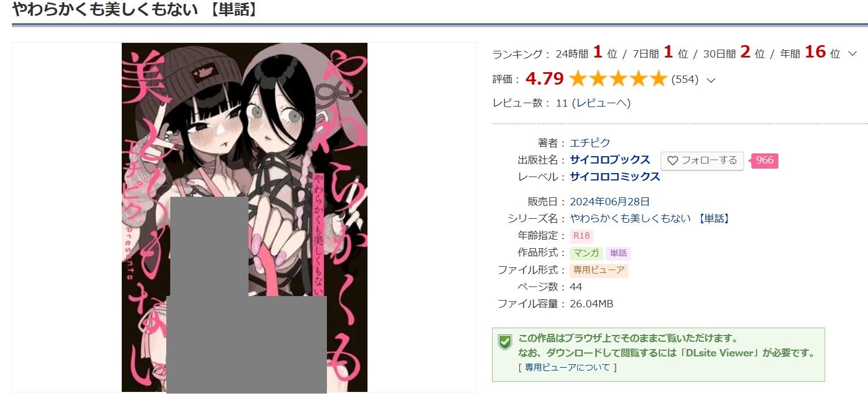Select the マンガ format tag
This screenshot has width=868, height=397.
pyautogui.click(x=586, y=253)
